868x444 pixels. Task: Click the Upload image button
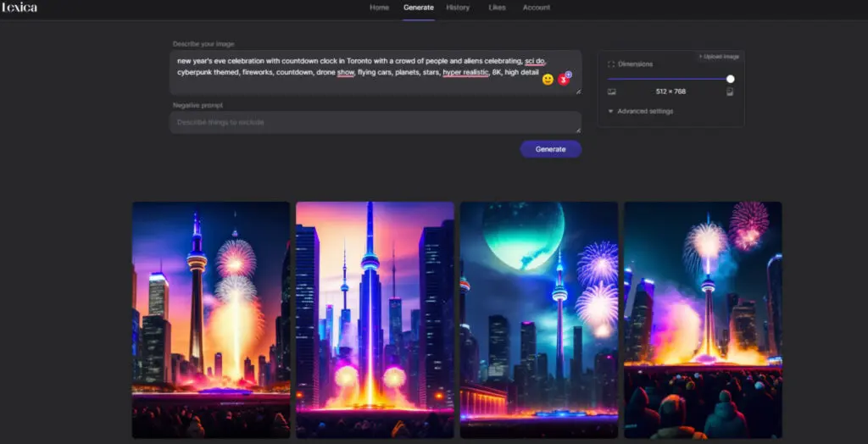(x=719, y=57)
